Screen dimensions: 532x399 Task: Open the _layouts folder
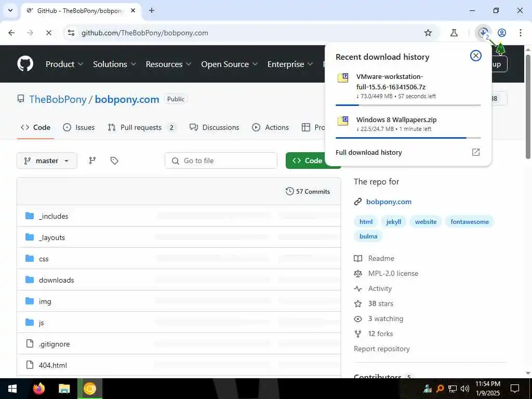pyautogui.click(x=51, y=237)
